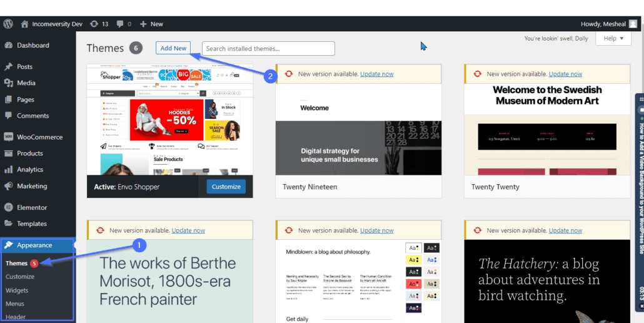Open the Berthe Morisot theme thumbnail

pyautogui.click(x=169, y=281)
